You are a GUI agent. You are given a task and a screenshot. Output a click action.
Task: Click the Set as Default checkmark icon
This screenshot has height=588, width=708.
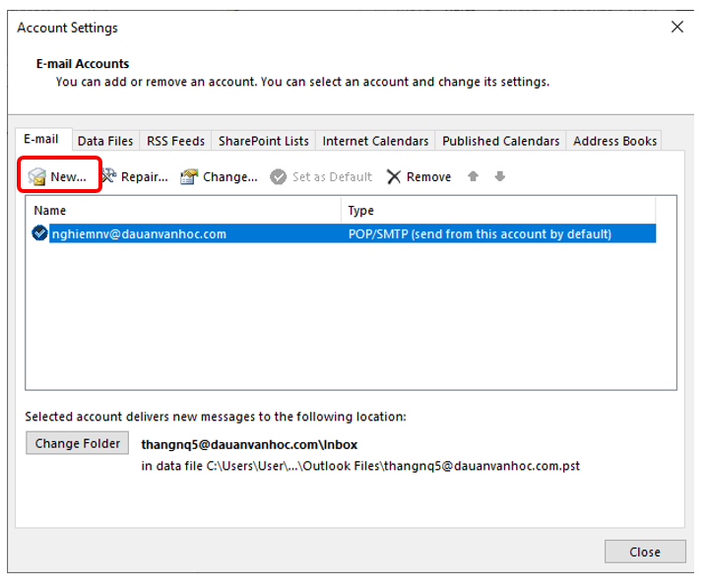pos(279,177)
